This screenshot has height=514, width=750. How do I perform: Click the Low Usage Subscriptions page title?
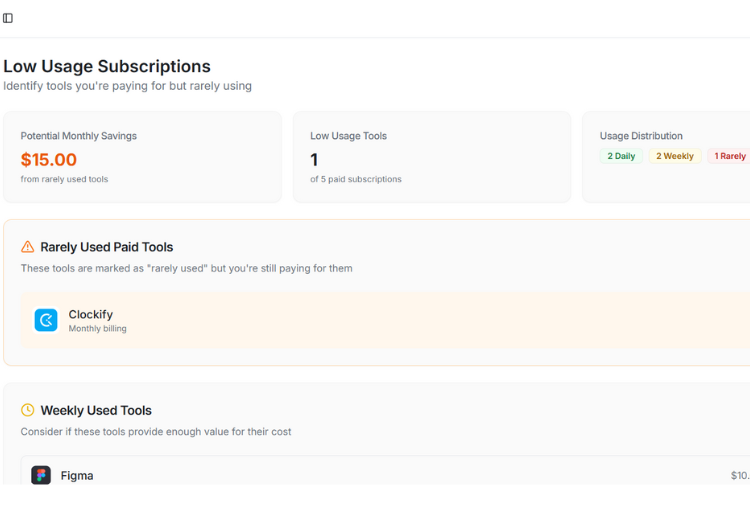tap(107, 66)
